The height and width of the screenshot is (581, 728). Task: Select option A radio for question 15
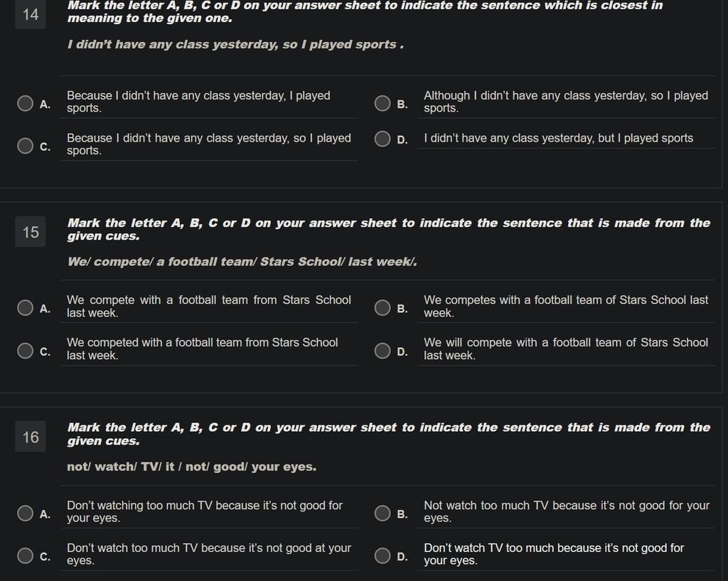(25, 307)
